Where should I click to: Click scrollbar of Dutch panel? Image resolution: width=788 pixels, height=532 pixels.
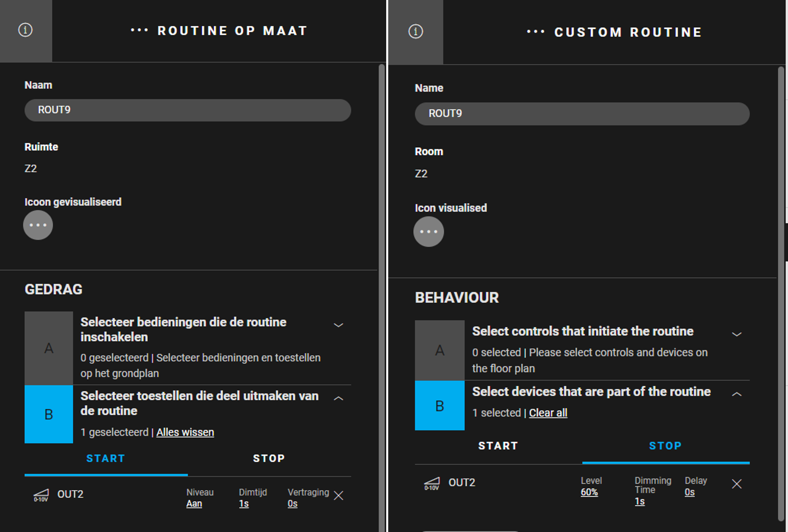[382, 298]
